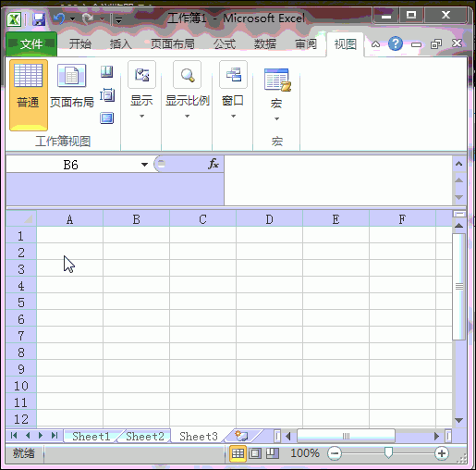
Task: Click the zoom slider handle
Action: pyautogui.click(x=388, y=452)
